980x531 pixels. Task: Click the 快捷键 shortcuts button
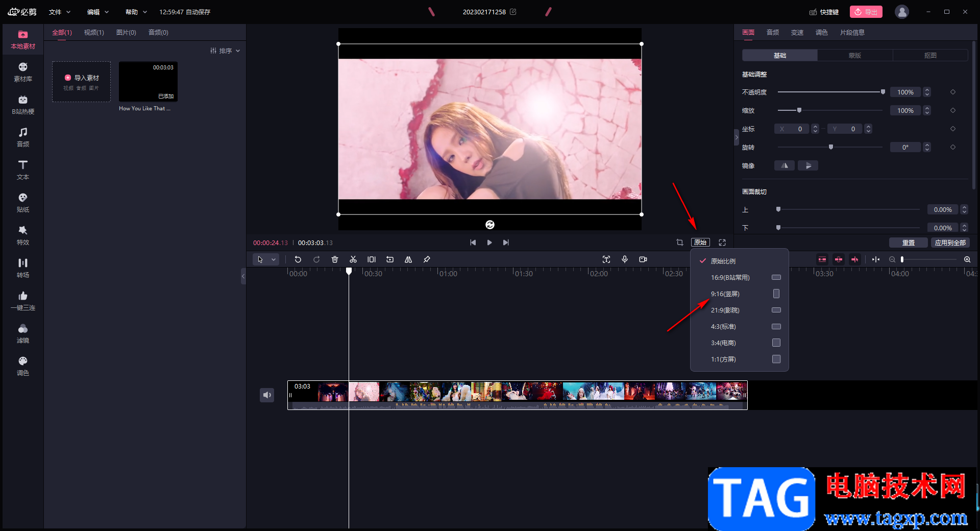tap(824, 12)
